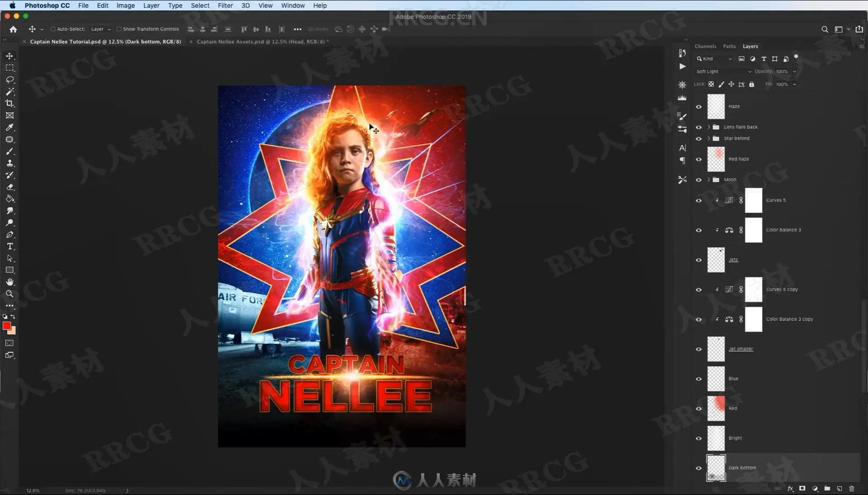Hide the Red haze layer
868x495 pixels.
click(x=698, y=159)
